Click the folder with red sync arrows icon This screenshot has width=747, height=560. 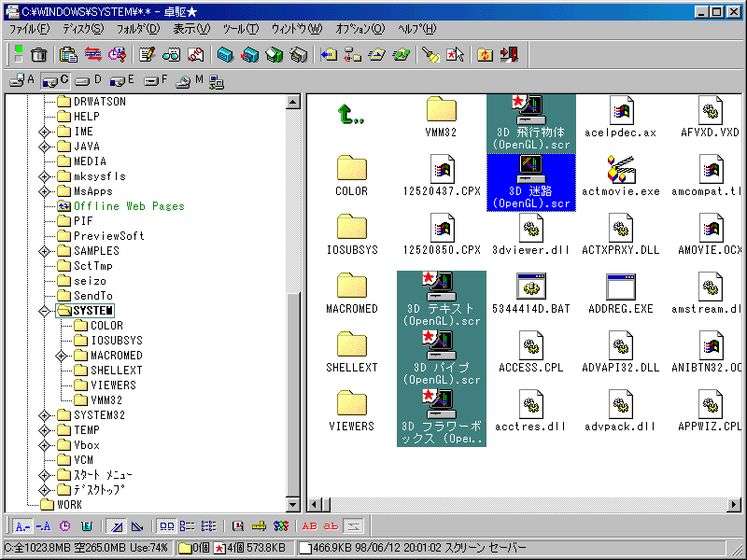point(485,55)
